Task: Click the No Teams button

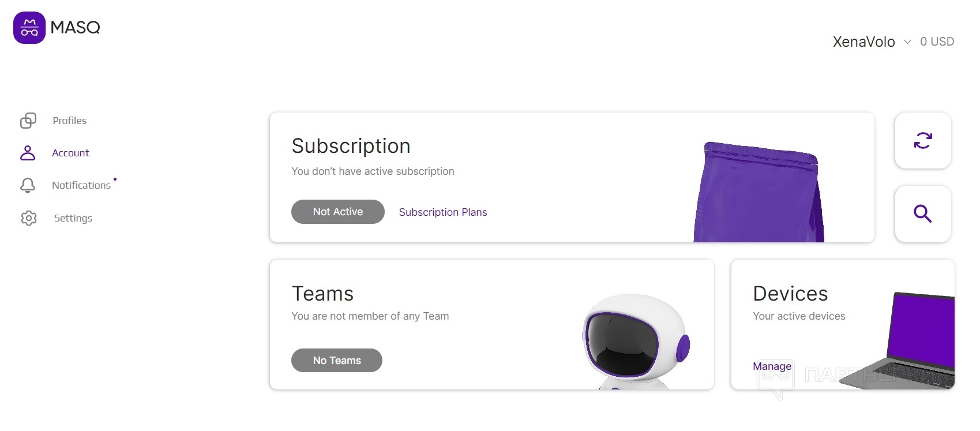Action: pos(337,361)
